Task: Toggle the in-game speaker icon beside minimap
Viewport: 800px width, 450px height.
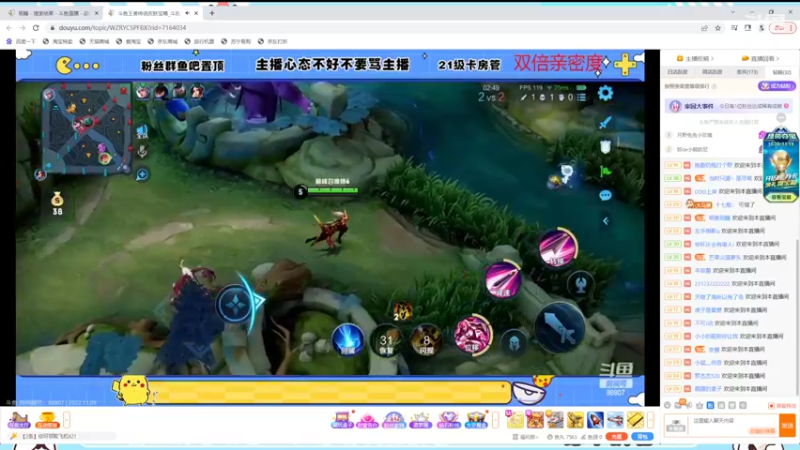Action: coord(142,132)
